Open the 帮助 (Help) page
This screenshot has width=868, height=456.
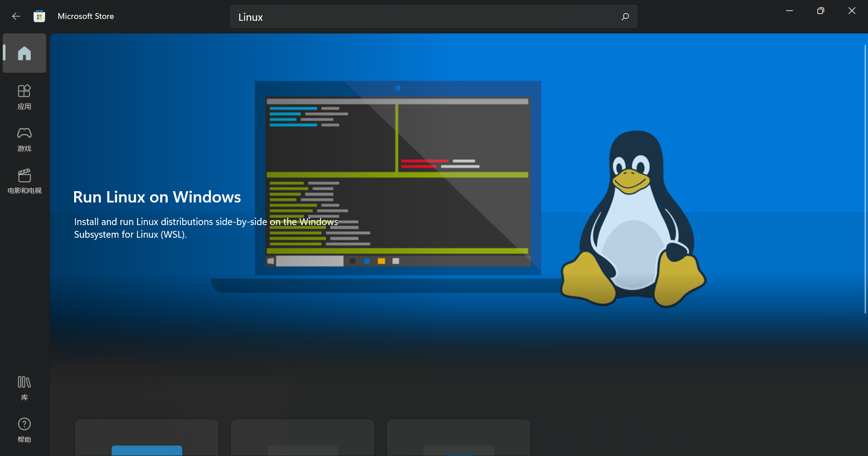point(24,430)
